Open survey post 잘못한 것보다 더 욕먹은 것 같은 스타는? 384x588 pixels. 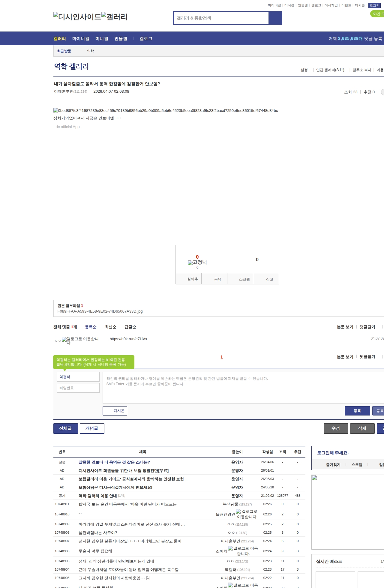tap(114, 462)
